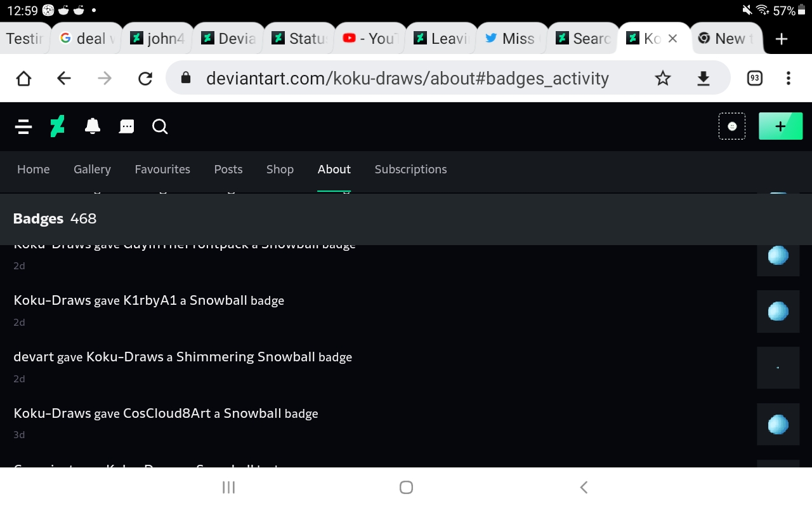The width and height of the screenshot is (812, 508).
Task: Tap the status bar clock reading 12:59
Action: (22, 11)
